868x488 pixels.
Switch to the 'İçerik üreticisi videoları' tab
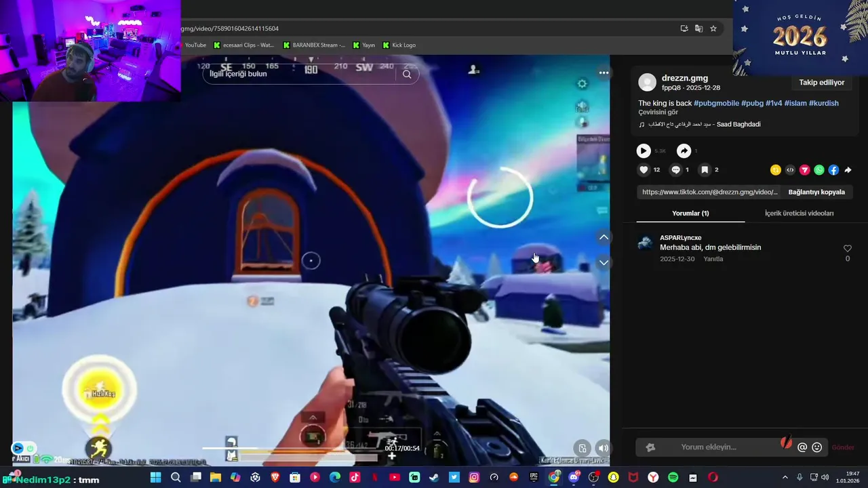pyautogui.click(x=799, y=213)
